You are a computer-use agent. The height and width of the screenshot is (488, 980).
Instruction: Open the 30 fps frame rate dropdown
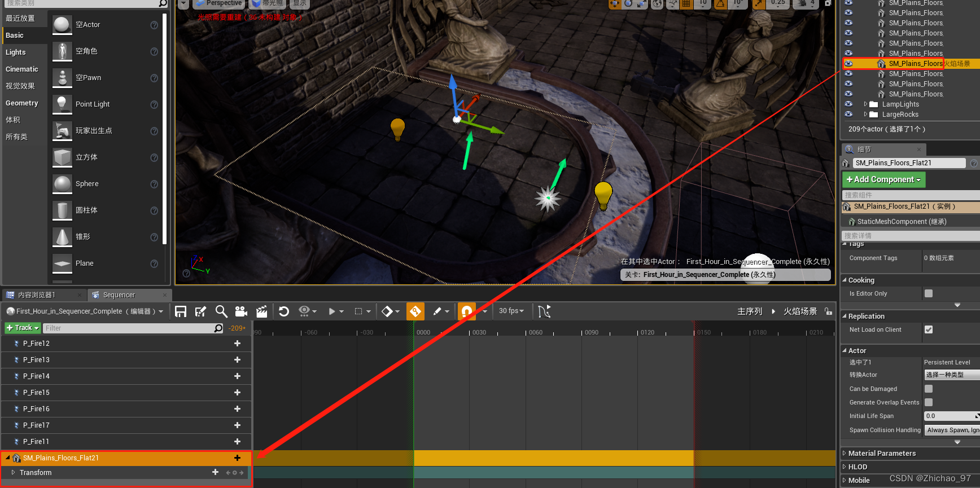click(511, 311)
